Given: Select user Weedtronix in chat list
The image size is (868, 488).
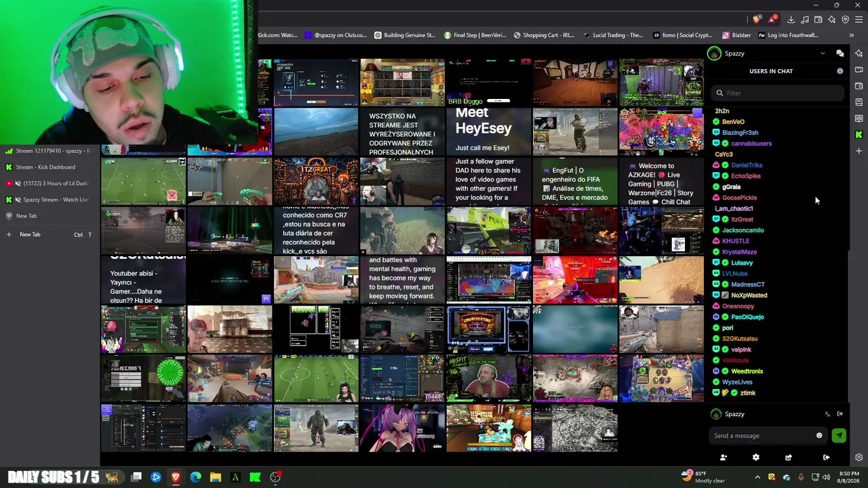Looking at the screenshot, I should (x=747, y=371).
